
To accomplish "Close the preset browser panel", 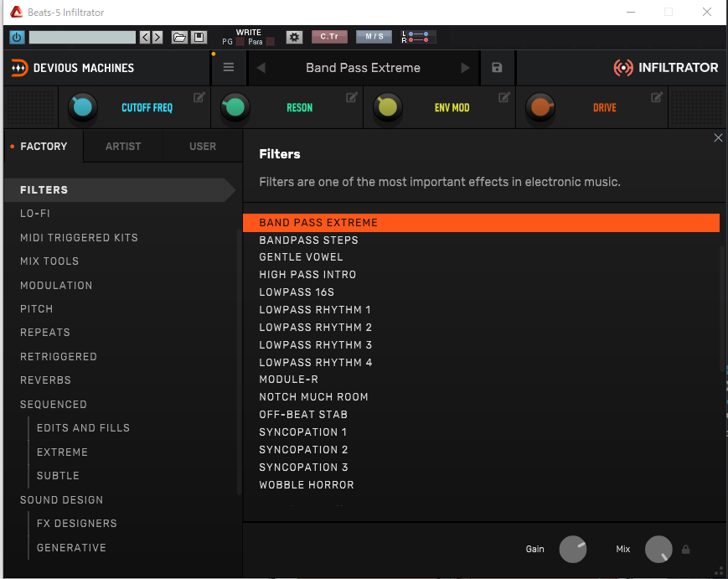I will [718, 138].
